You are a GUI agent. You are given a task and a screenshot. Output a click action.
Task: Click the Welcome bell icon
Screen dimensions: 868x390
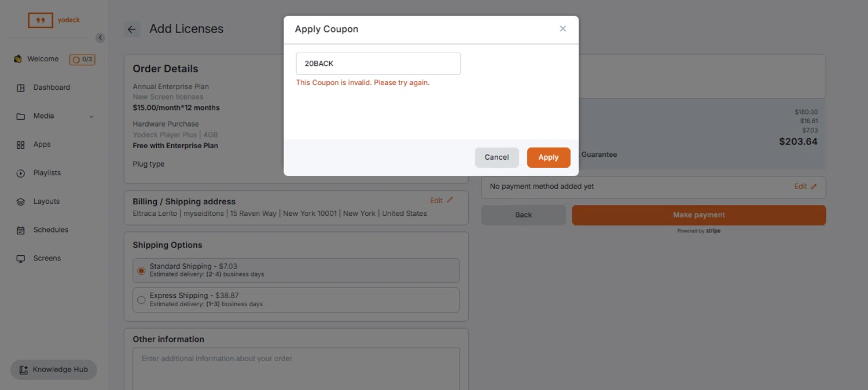[18, 59]
